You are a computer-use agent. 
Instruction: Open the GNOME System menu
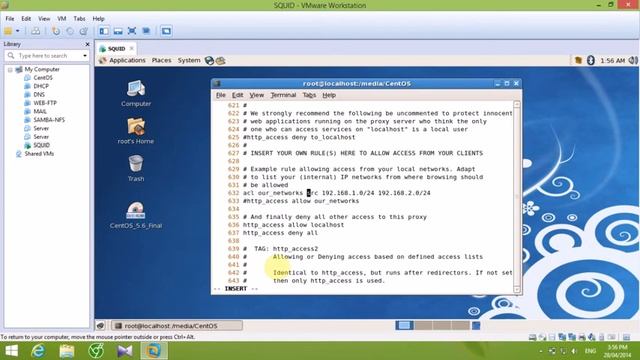click(189, 60)
